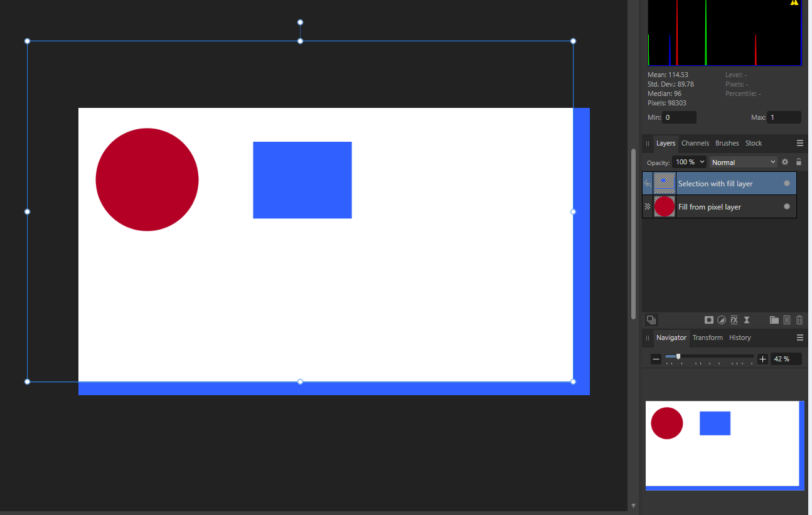
Task: Open the Layers panel preferences menu
Action: click(x=800, y=142)
